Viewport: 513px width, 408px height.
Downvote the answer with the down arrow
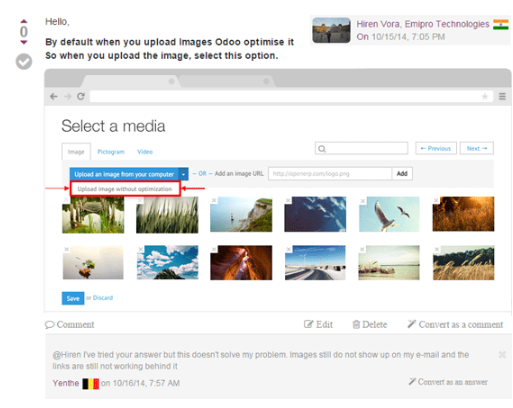[x=24, y=42]
